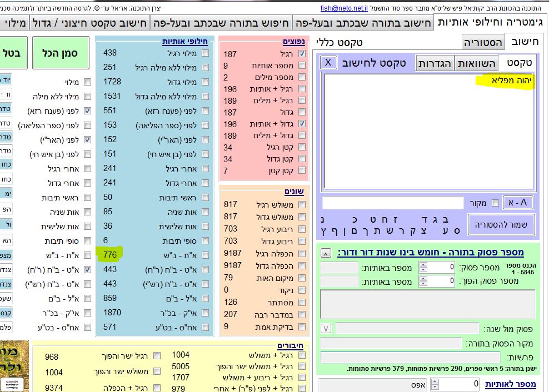Viewport: 549px width, 392px height.
Task: Click the stepper arrows for מספר פסוק
Action: [x=423, y=268]
